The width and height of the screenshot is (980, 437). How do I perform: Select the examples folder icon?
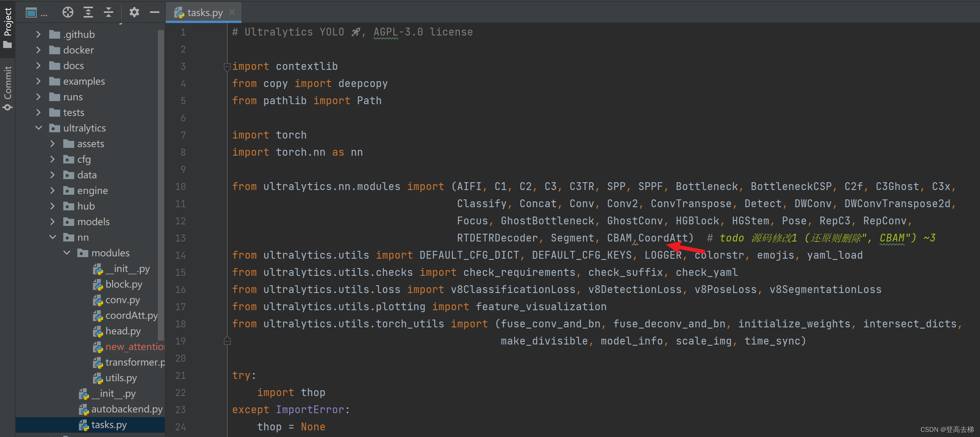pyautogui.click(x=55, y=82)
